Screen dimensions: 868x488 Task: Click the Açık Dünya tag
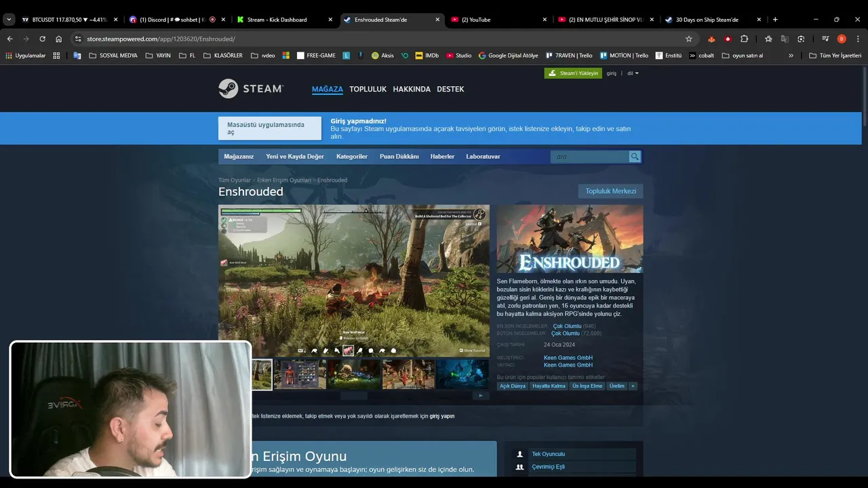click(x=513, y=386)
